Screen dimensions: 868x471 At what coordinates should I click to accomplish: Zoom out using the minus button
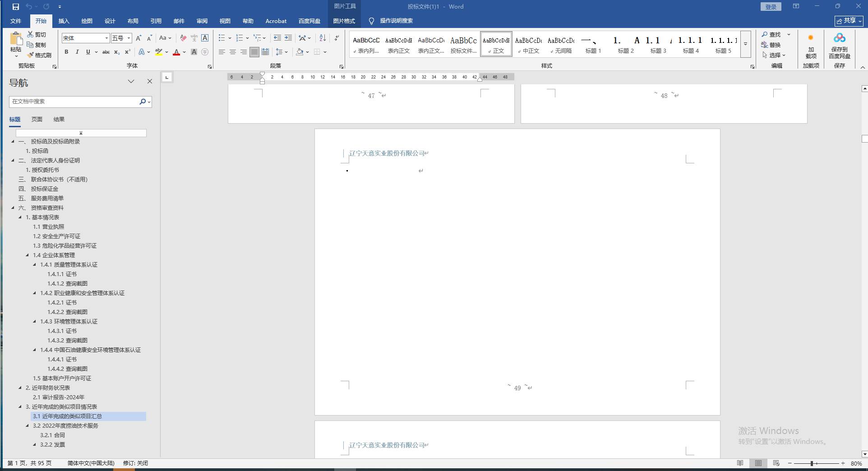coord(790,463)
